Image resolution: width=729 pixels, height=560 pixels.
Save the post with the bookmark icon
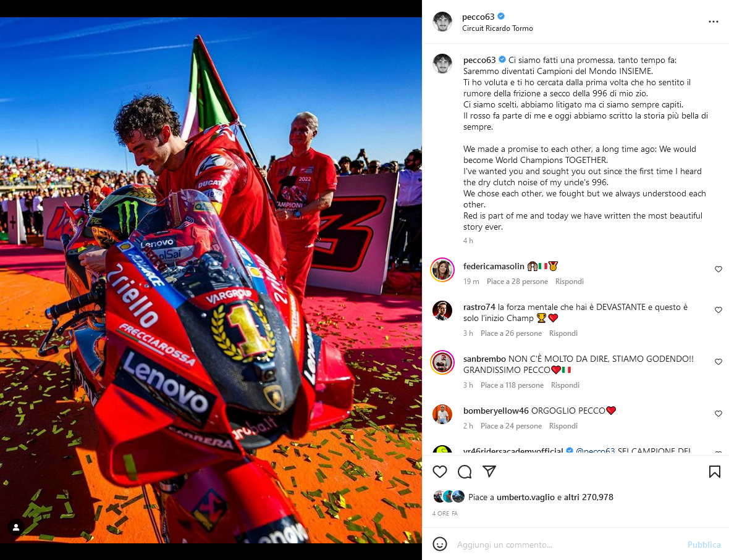click(715, 472)
